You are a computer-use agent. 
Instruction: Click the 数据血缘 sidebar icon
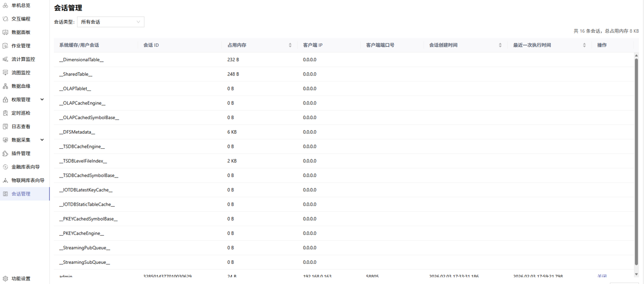pos(6,86)
